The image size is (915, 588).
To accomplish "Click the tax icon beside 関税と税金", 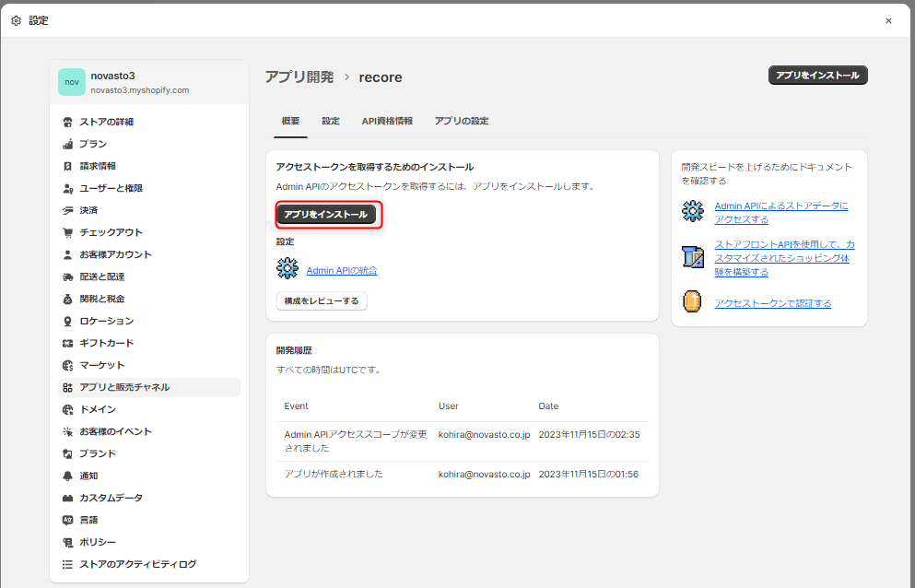I will [x=67, y=299].
